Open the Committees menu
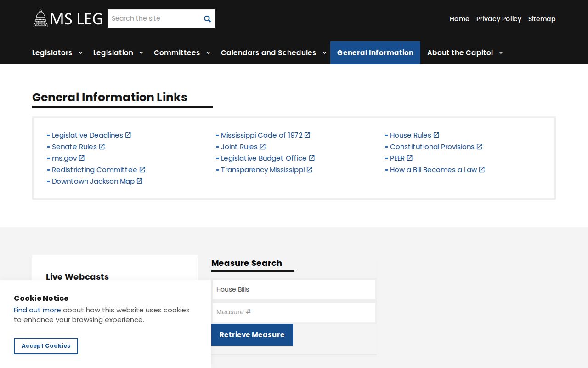 177,53
